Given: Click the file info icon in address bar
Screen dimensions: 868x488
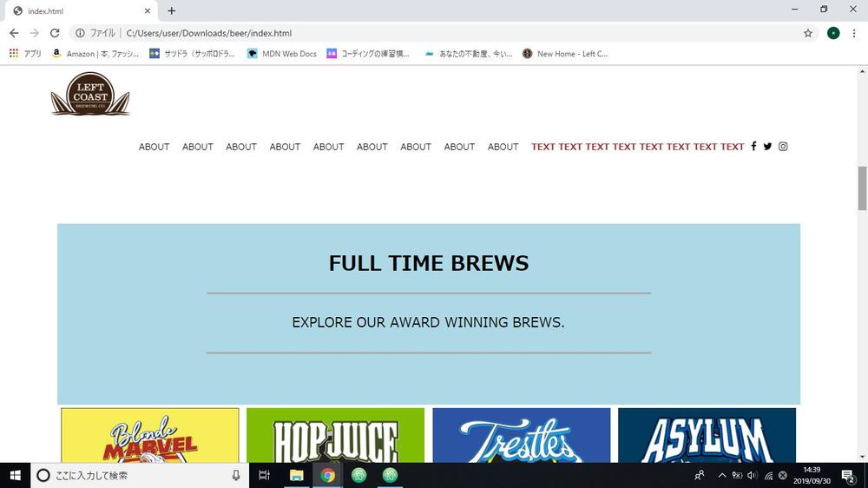Looking at the screenshot, I should click(x=80, y=33).
